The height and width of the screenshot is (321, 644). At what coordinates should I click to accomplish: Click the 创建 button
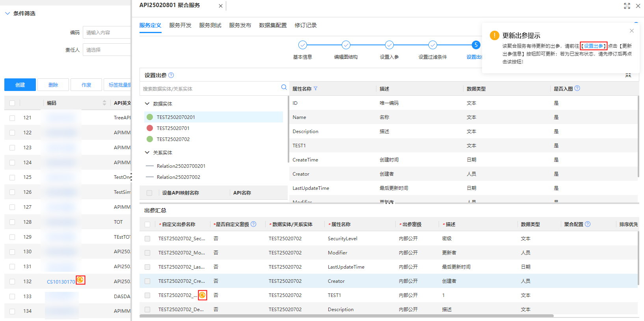20,85
